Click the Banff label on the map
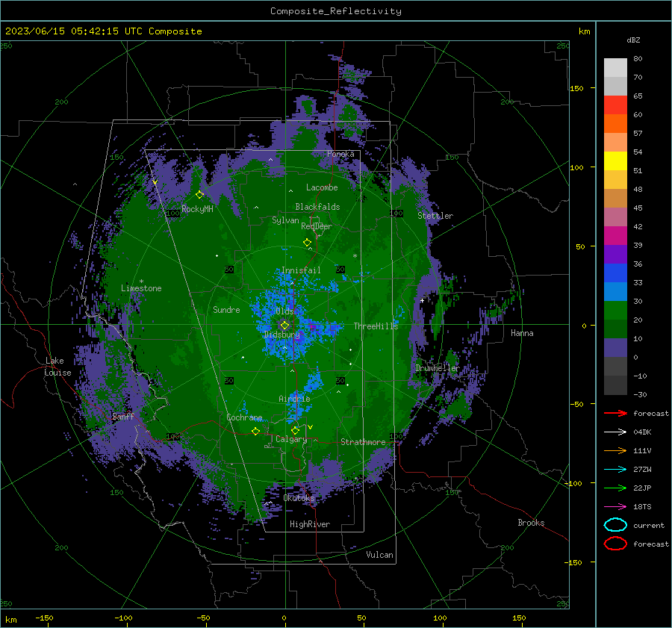The width and height of the screenshot is (672, 628). point(123,416)
